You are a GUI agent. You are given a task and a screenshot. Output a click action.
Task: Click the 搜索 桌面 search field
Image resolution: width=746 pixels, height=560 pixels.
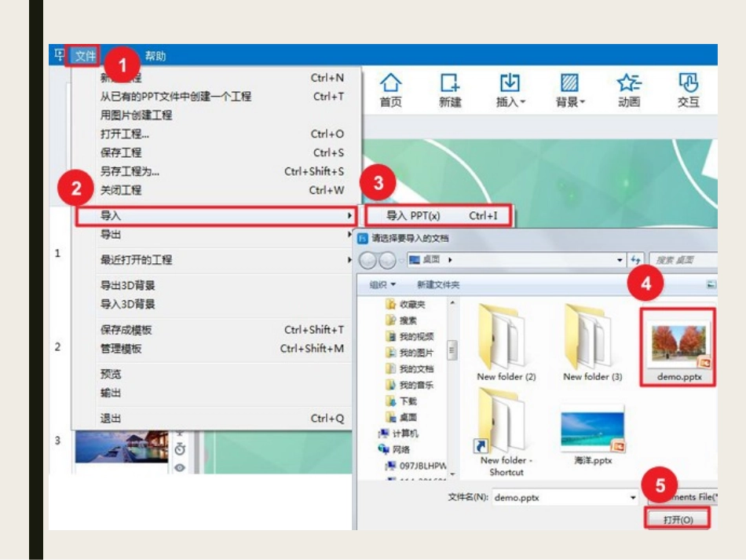click(683, 260)
